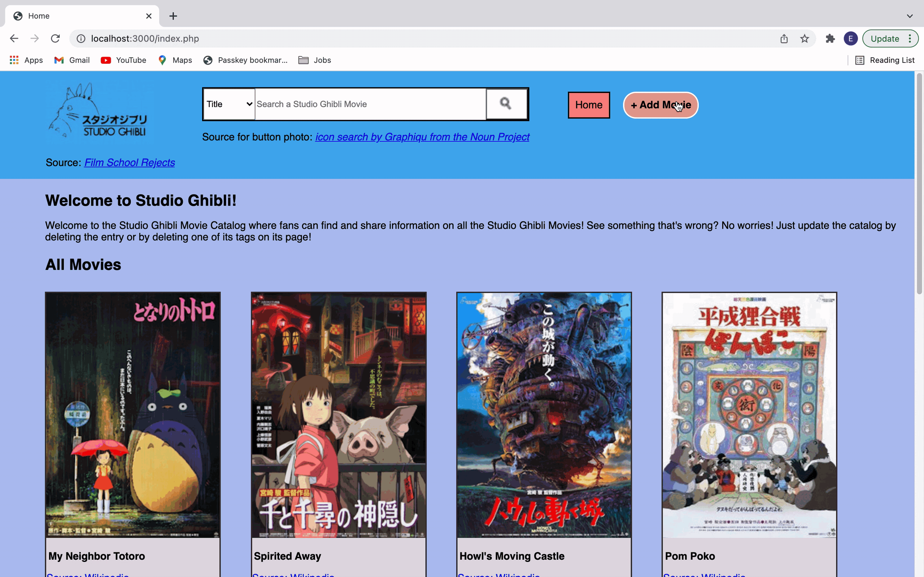Bookmark this page with star icon
The image size is (924, 577).
[x=805, y=39]
